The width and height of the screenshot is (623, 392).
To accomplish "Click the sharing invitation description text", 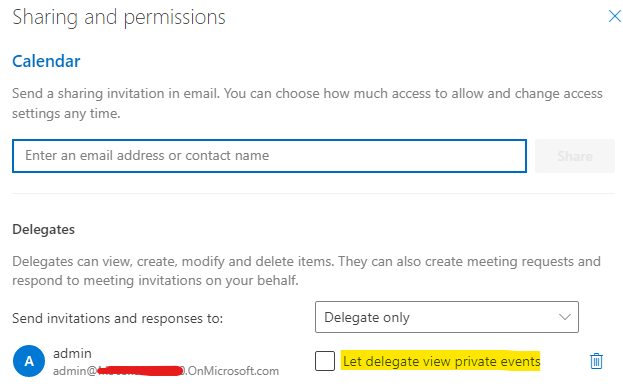I will click(307, 103).
